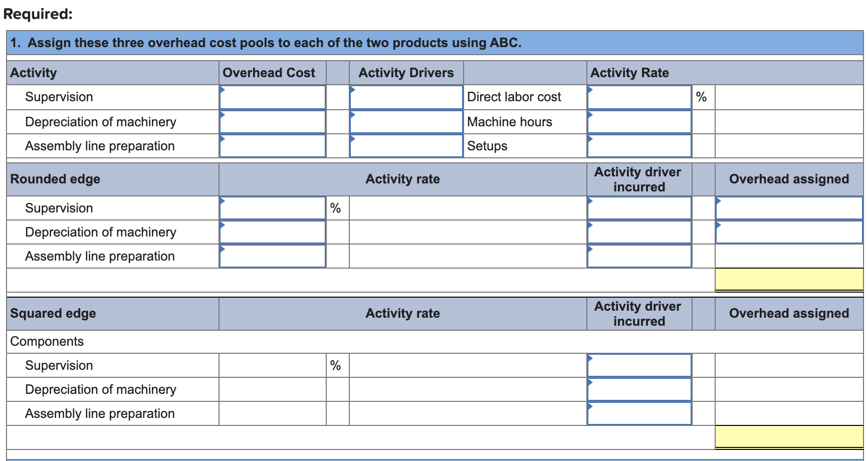The height and width of the screenshot is (461, 868).
Task: Click the Overhead Cost column header
Action: 269,73
